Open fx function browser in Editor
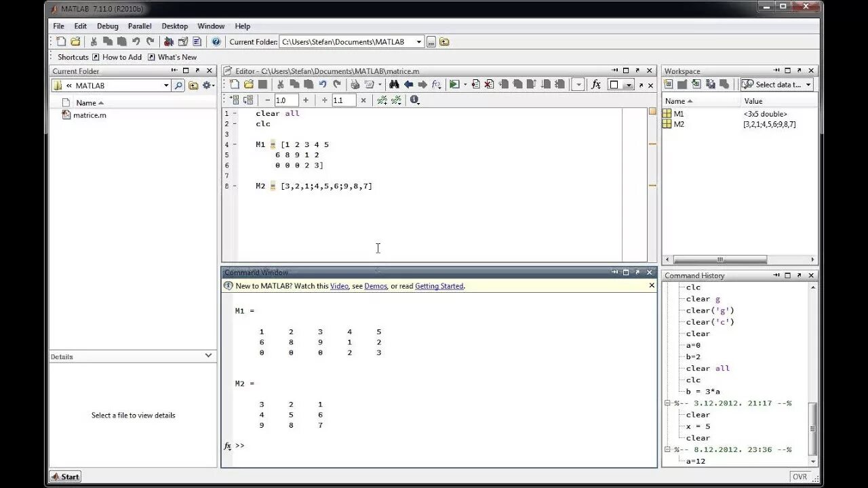 coord(596,84)
